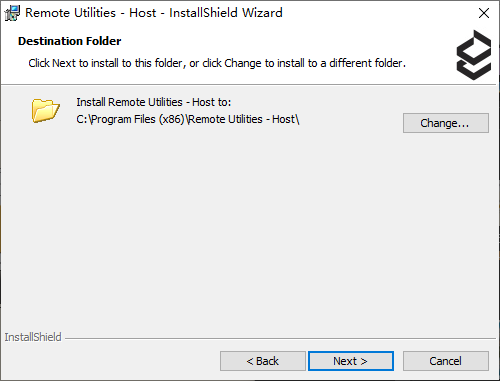Click the yellow open folder icon
500x381 pixels.
[x=45, y=110]
